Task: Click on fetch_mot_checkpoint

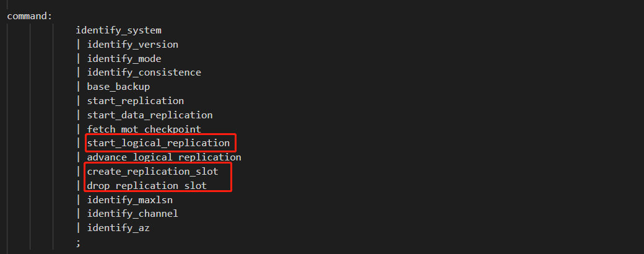Action: click(144, 129)
